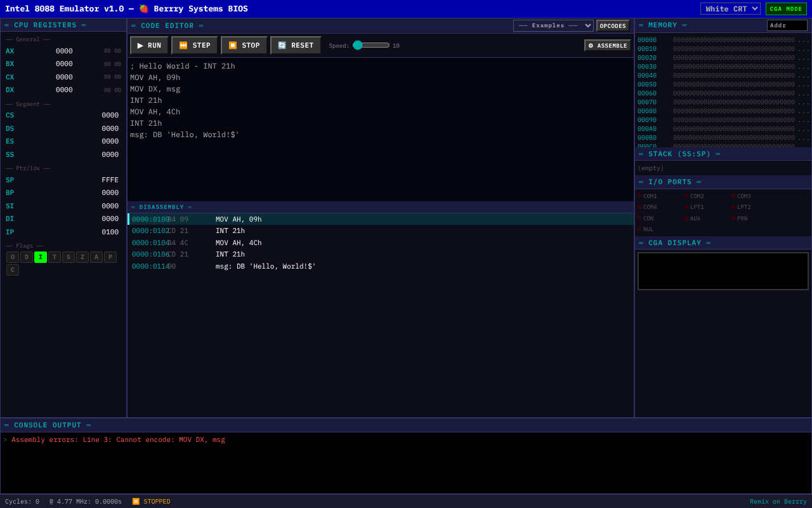Image resolution: width=812 pixels, height=508 pixels.
Task: Assemble the source code
Action: click(607, 45)
